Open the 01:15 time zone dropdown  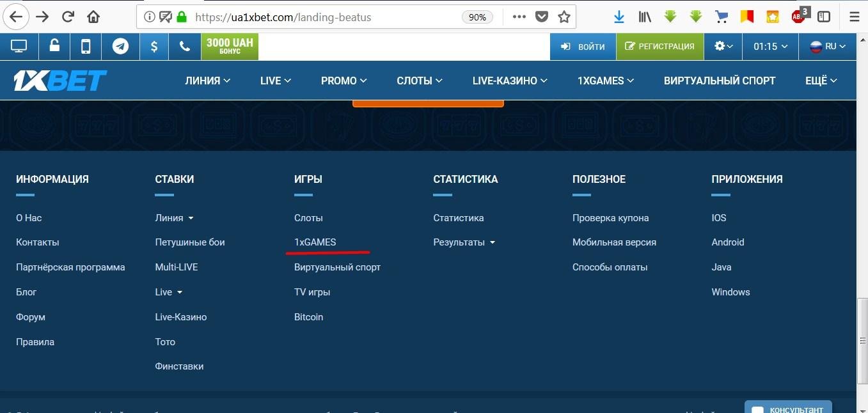[770, 47]
